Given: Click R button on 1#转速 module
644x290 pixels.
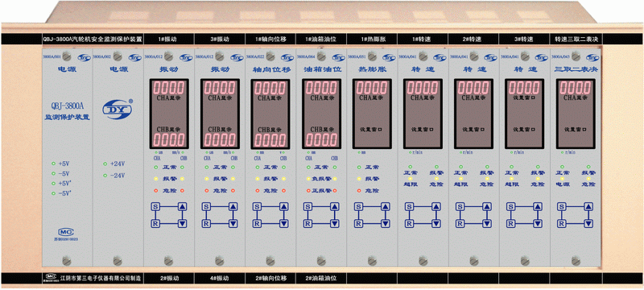Looking at the screenshot, I should point(409,223).
